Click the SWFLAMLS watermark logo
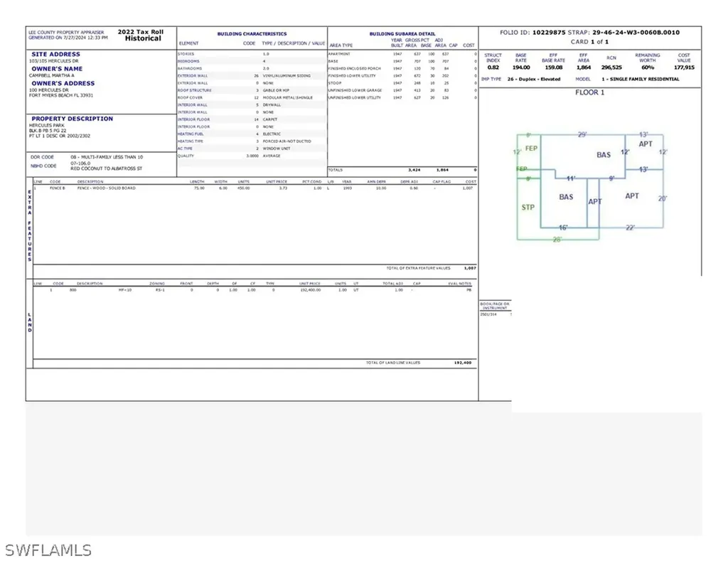The height and width of the screenshot is (561, 728). [48, 550]
